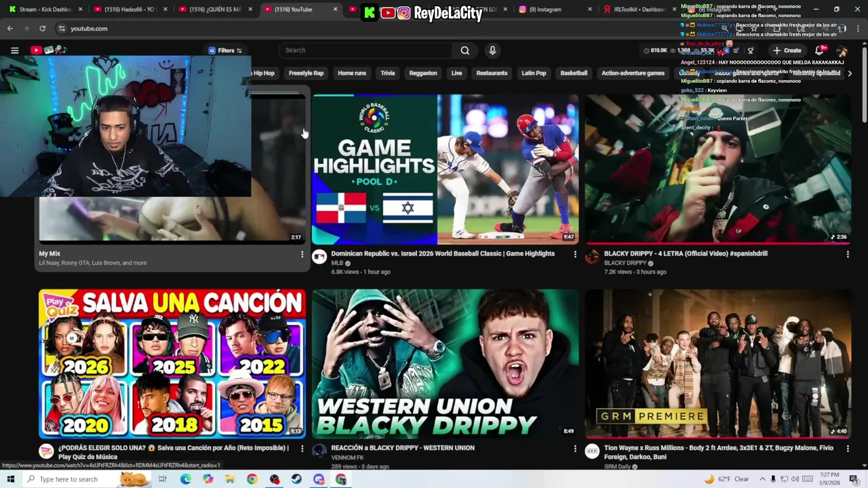Image resolution: width=868 pixels, height=488 pixels.
Task: Open Windows notification center icon
Action: pos(854,479)
